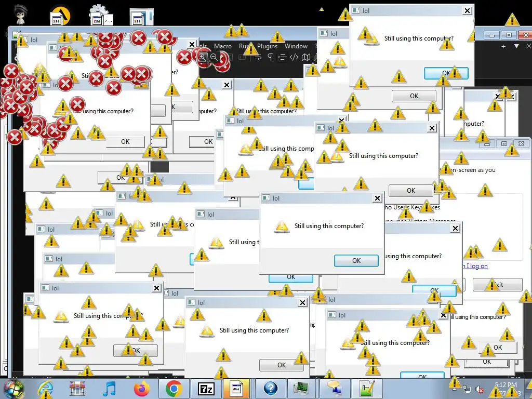Toggle Word Wrap in Notepad++ toolbar

tap(258, 57)
